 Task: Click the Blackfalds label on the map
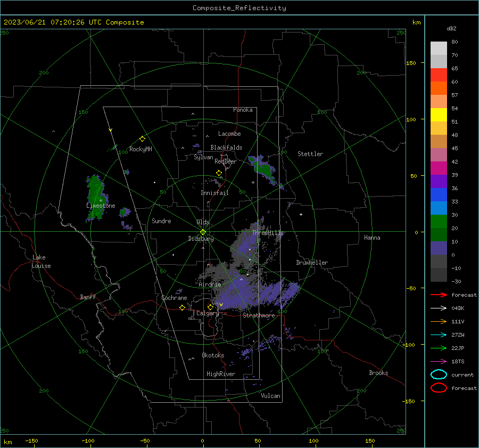(226, 148)
